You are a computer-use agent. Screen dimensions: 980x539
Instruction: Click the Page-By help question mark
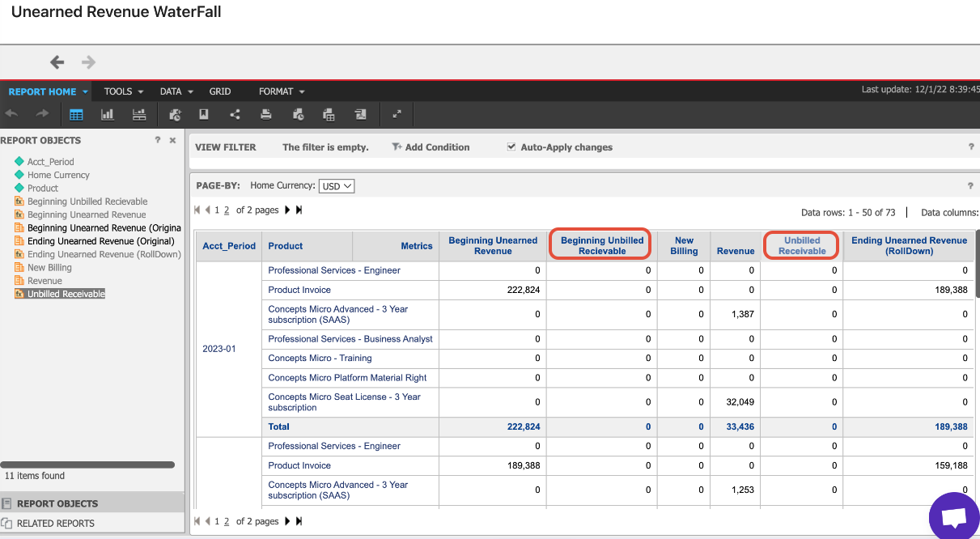point(971,185)
